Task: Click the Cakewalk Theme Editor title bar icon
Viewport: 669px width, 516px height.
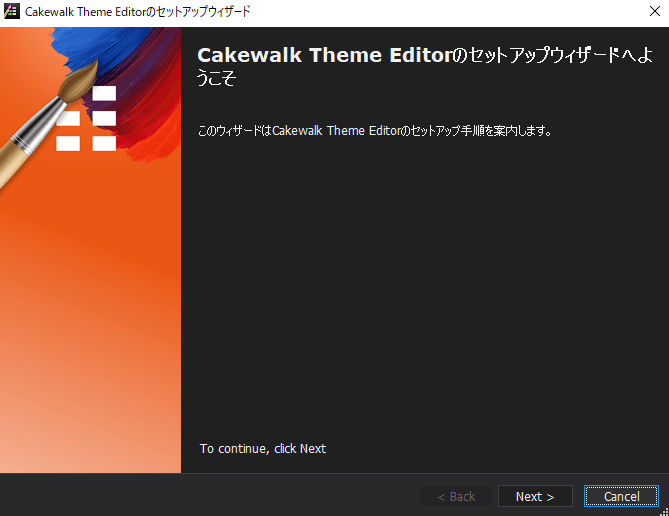Action: [x=12, y=11]
